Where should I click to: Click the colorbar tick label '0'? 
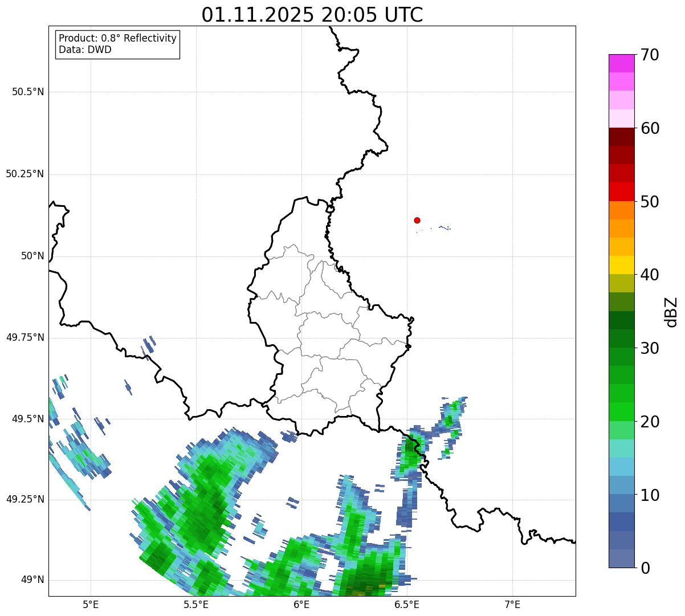click(x=645, y=568)
